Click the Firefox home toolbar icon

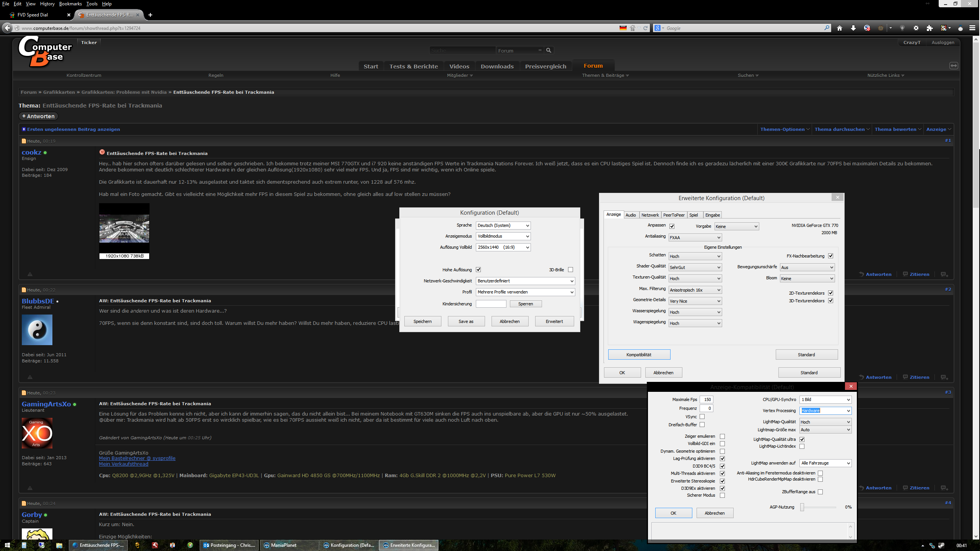(840, 28)
